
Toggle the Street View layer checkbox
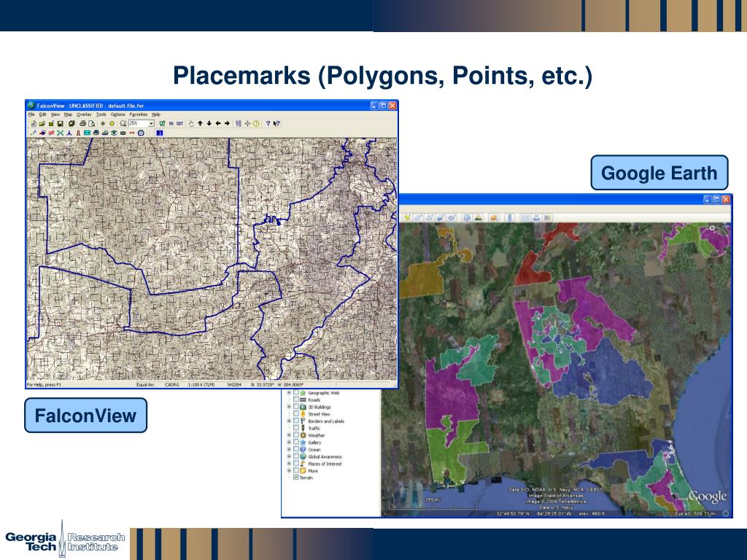click(x=296, y=414)
